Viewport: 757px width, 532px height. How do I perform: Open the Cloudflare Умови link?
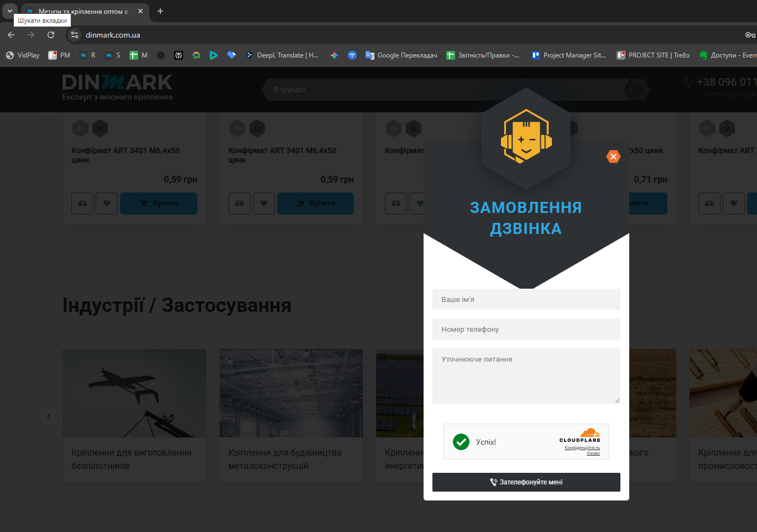coord(593,453)
